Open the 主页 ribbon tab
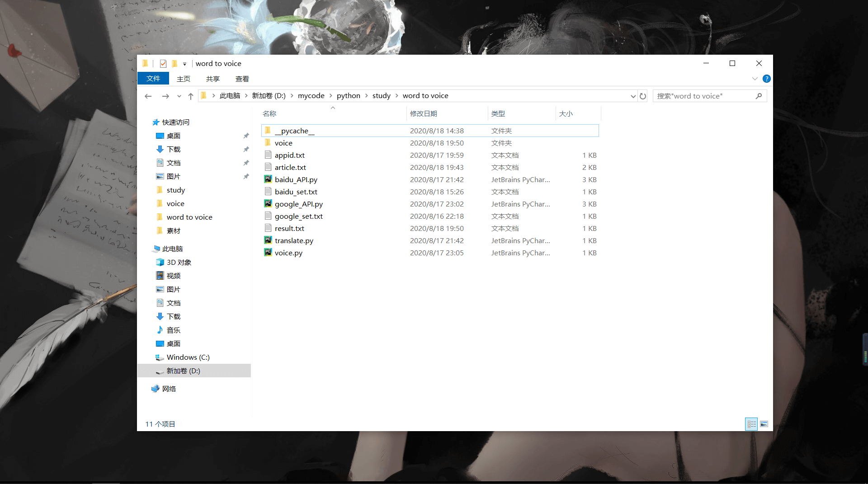This screenshot has width=868, height=484. (x=184, y=79)
